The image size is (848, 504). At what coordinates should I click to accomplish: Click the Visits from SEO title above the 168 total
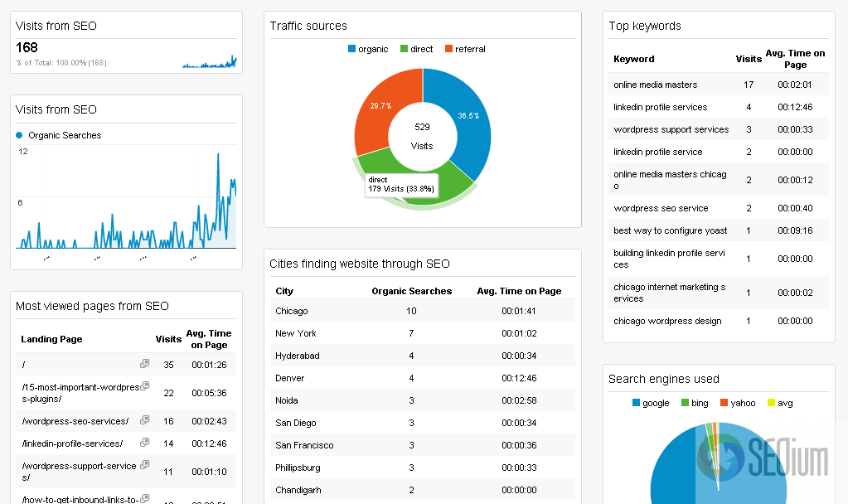[56, 26]
